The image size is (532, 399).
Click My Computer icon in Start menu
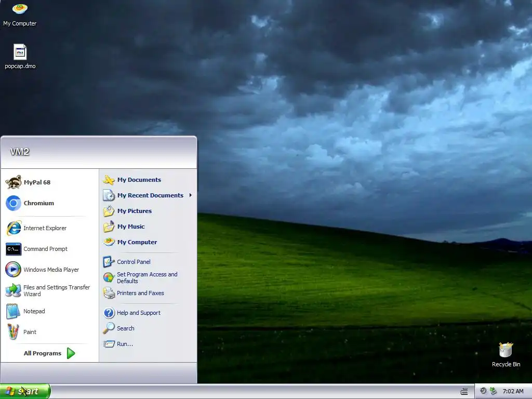coord(109,242)
